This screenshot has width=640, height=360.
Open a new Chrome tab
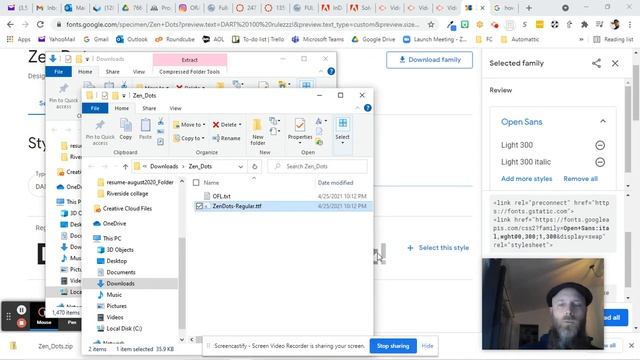point(529,8)
